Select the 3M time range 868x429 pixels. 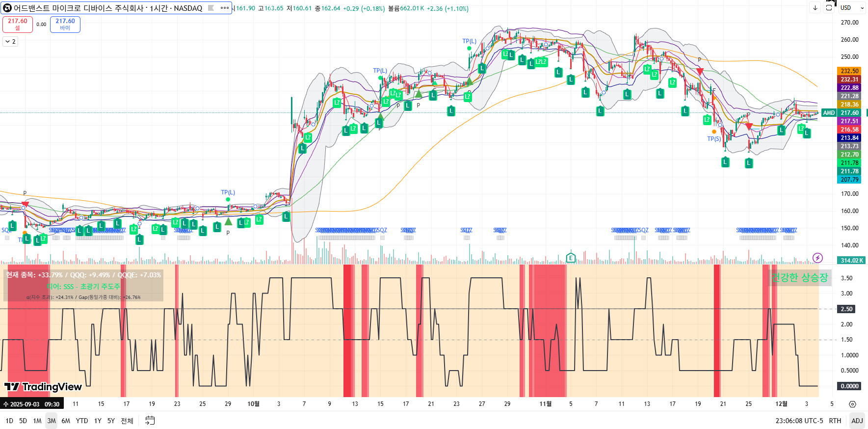pos(52,421)
